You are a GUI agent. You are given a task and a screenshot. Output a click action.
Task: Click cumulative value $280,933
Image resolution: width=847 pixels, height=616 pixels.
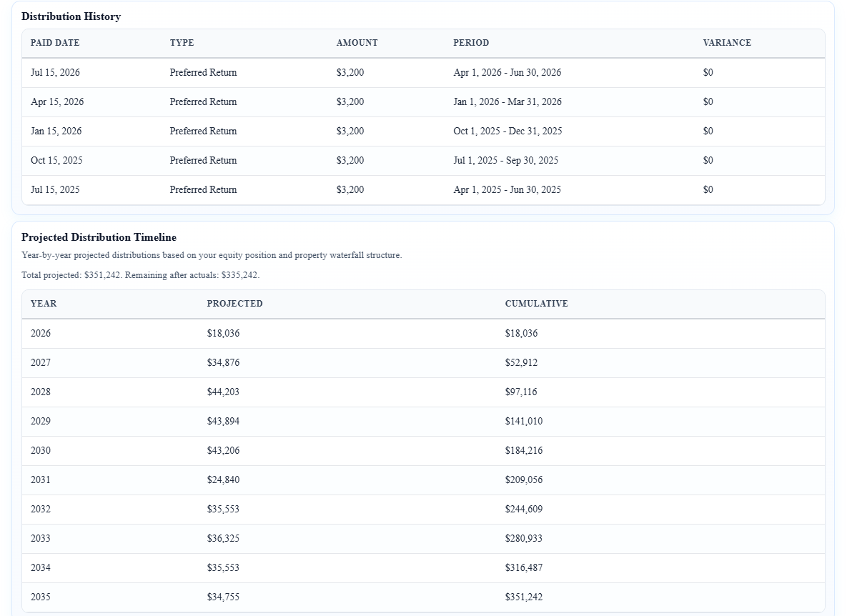524,538
